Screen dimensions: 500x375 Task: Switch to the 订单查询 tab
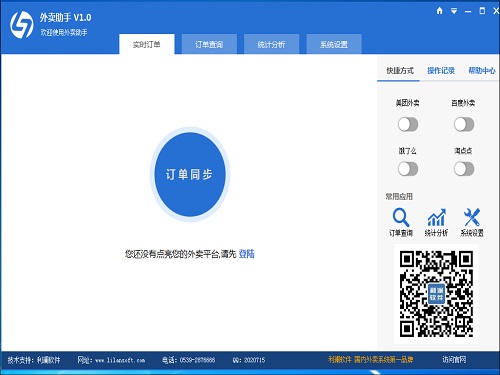click(x=209, y=44)
